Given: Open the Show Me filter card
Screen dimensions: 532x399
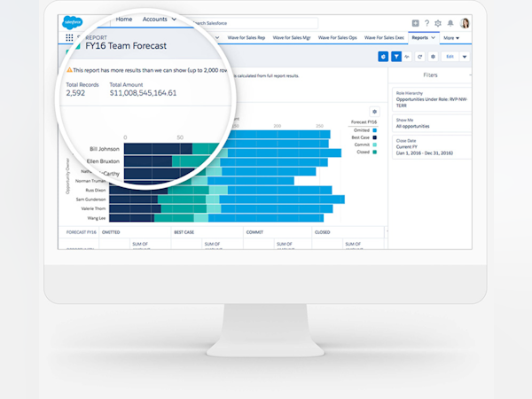Looking at the screenshot, I should point(432,123).
